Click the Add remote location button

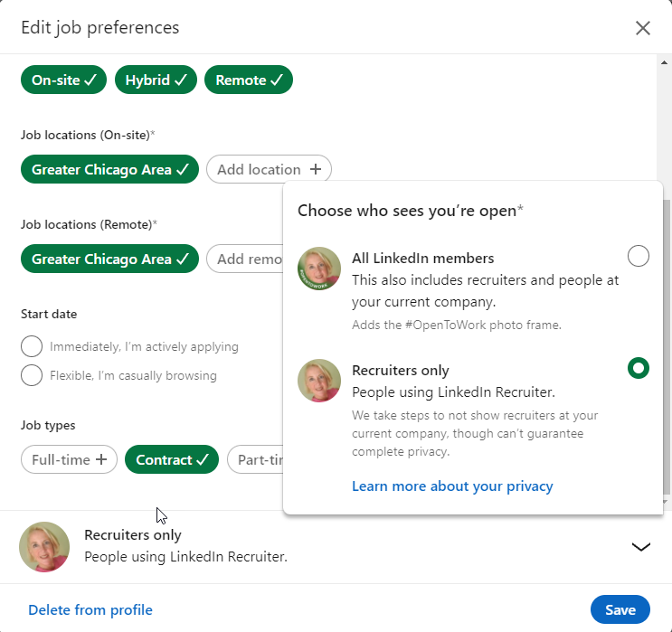click(x=245, y=259)
